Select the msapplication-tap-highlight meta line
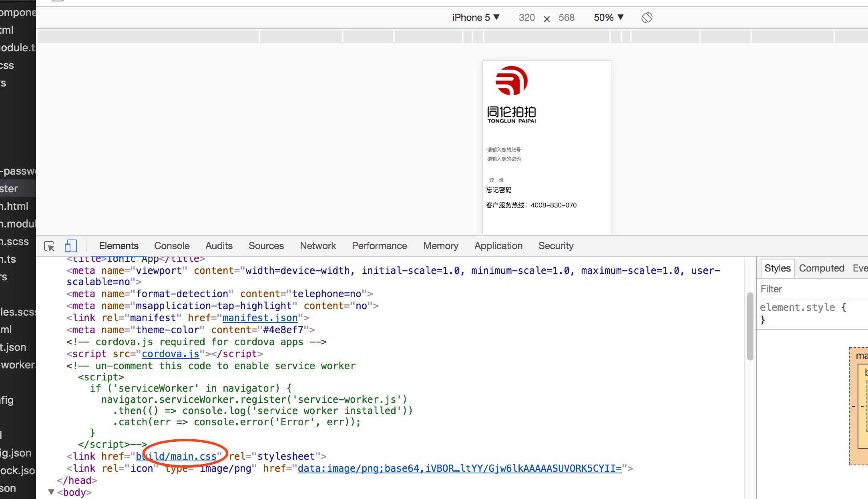This screenshot has height=499, width=868. 222,306
